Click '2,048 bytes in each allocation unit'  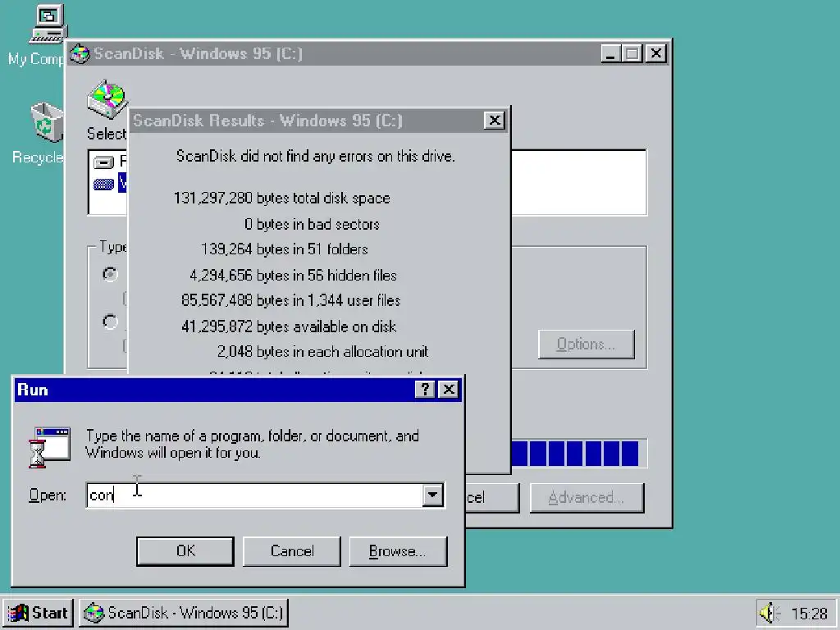(322, 351)
